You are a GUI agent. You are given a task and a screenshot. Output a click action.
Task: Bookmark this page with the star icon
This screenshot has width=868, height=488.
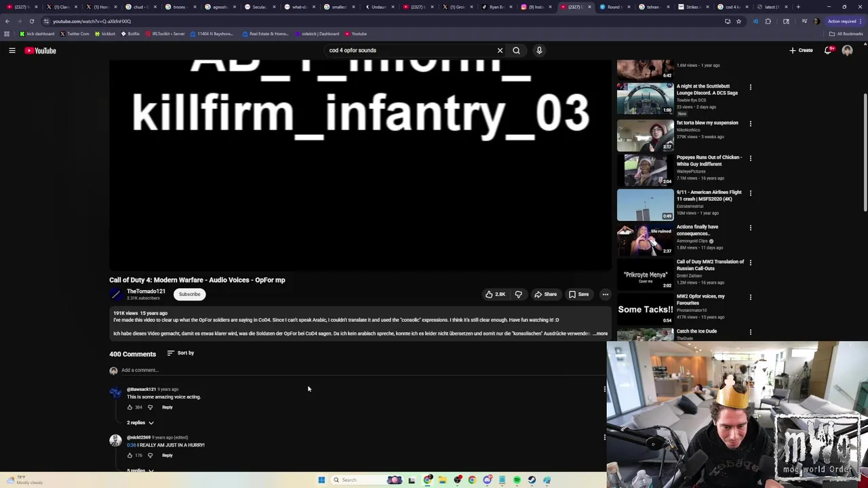(738, 21)
